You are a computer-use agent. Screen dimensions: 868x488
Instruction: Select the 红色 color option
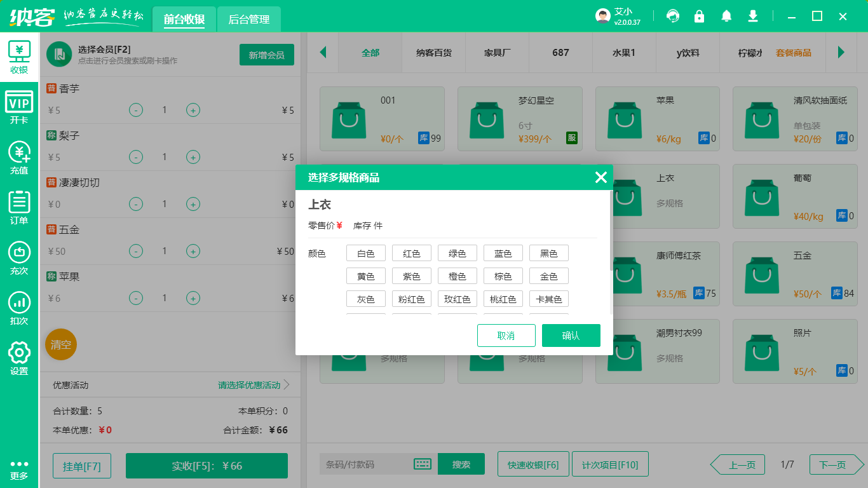(x=412, y=254)
